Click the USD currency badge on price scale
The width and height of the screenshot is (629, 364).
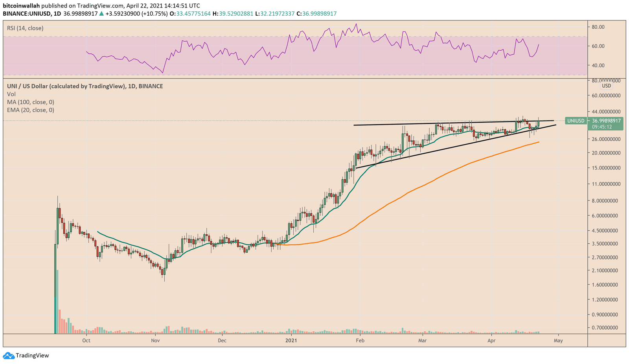606,86
